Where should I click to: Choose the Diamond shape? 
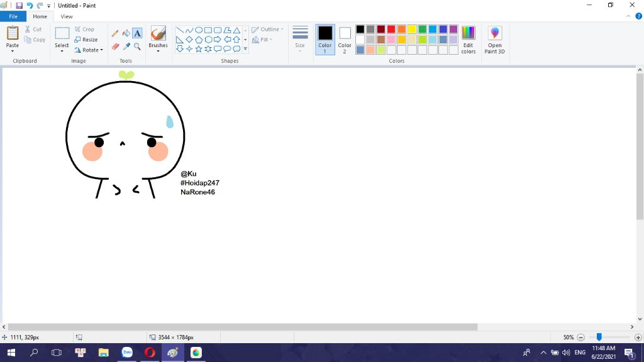tap(189, 40)
